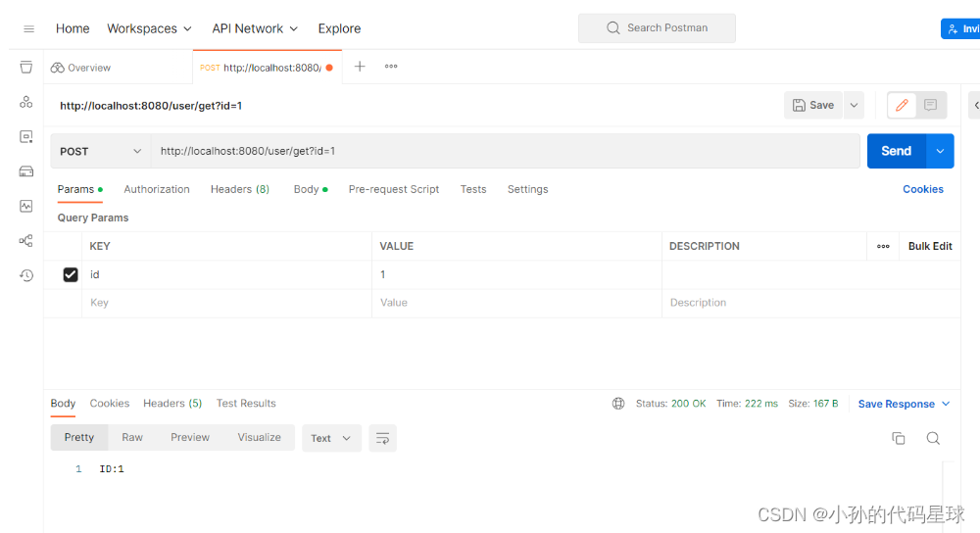
Task: Open Explore in top navigation
Action: click(339, 28)
